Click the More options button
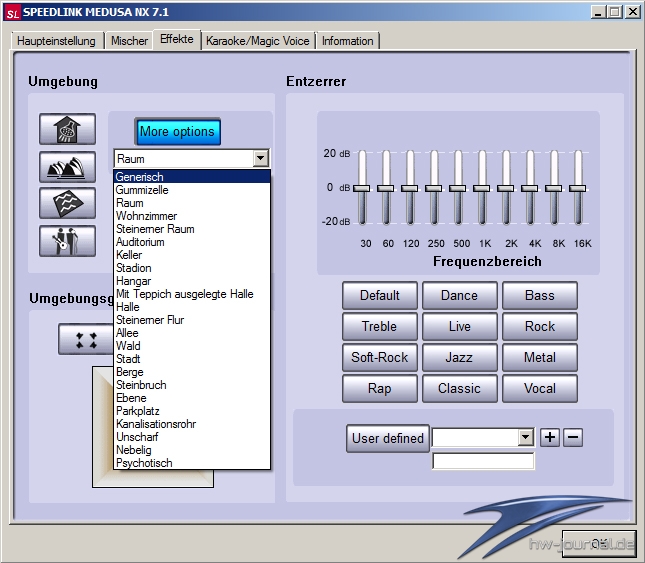The width and height of the screenshot is (645, 563). coord(177,132)
